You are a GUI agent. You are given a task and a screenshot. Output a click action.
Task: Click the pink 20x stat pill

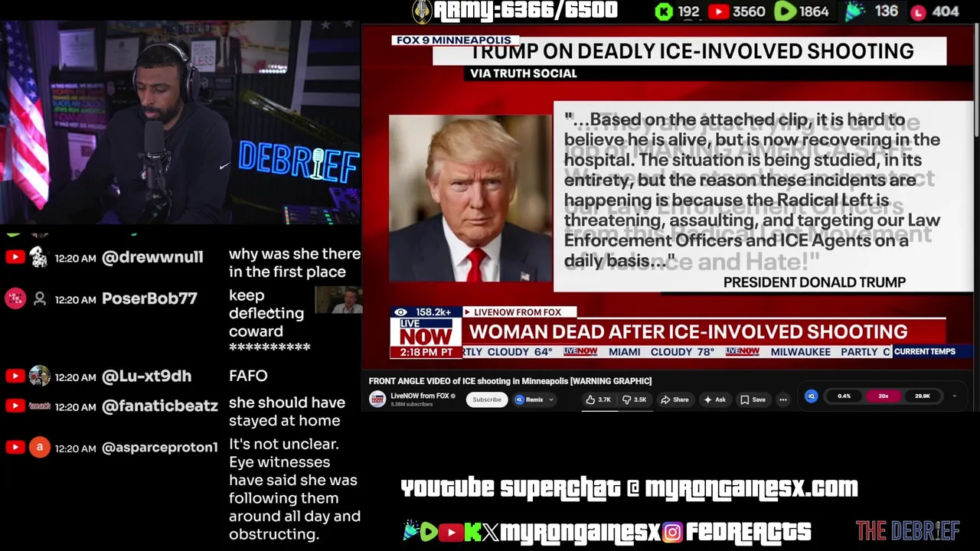(x=883, y=396)
